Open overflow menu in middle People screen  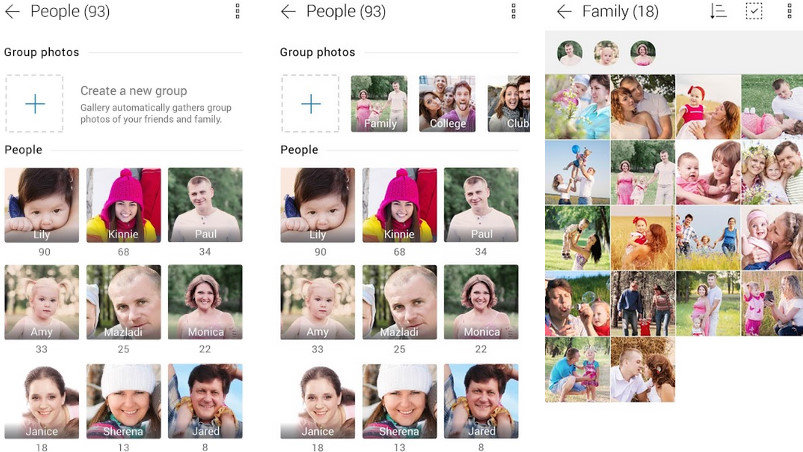513,11
